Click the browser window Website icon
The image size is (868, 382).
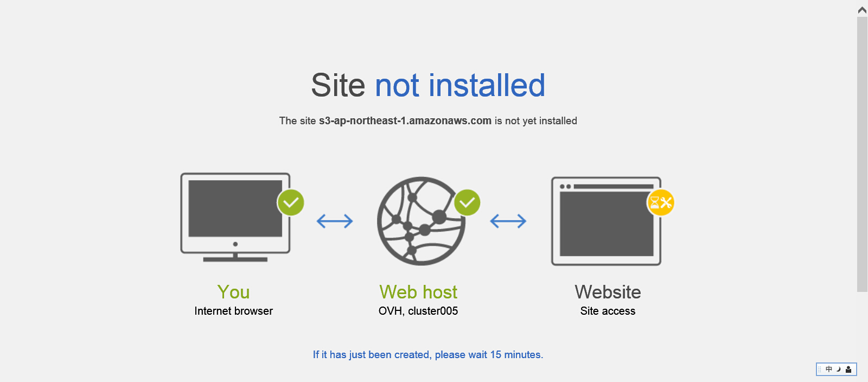tap(606, 221)
